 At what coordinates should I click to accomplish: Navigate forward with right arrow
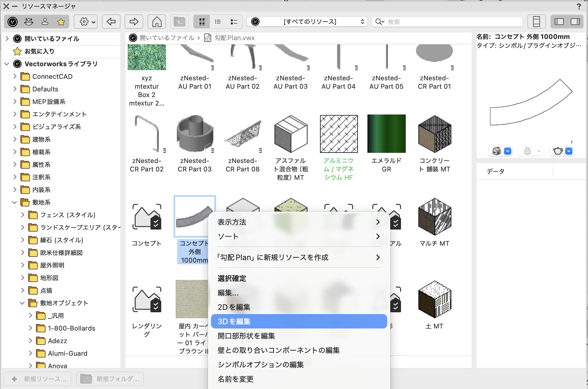(x=134, y=22)
